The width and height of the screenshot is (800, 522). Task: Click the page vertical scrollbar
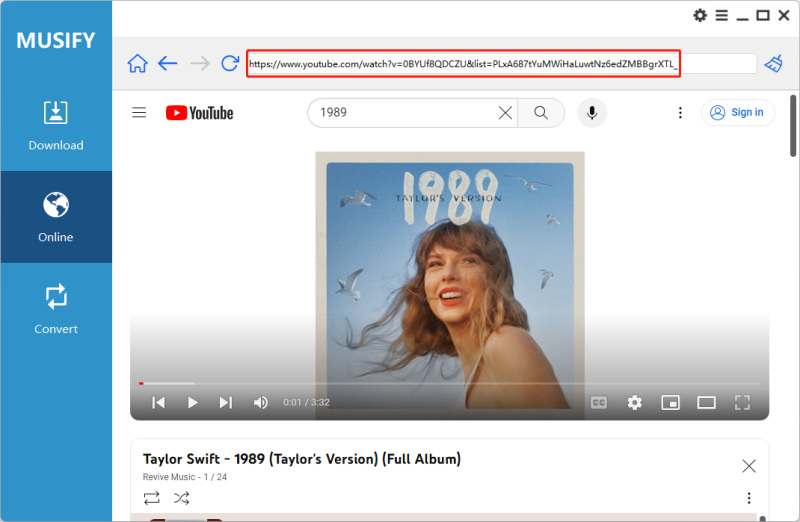click(793, 126)
